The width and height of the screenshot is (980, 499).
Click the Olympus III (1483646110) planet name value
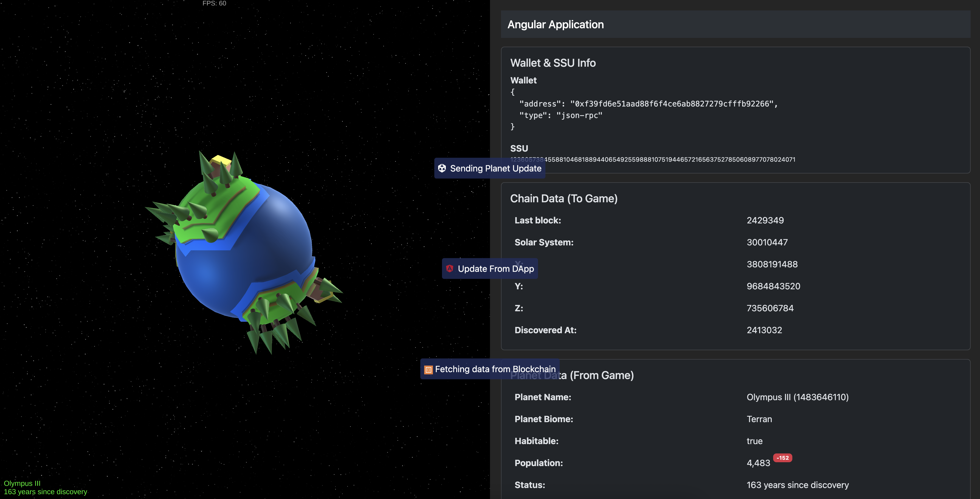click(x=797, y=397)
